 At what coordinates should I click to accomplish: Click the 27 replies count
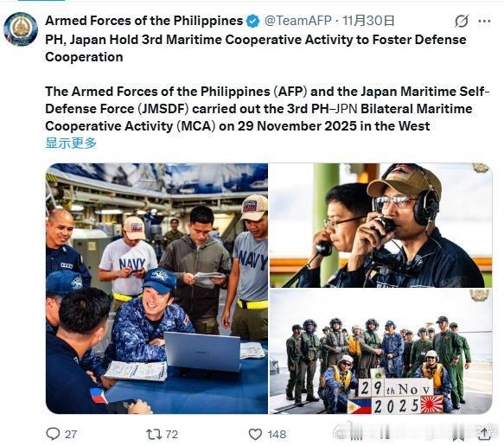click(71, 435)
